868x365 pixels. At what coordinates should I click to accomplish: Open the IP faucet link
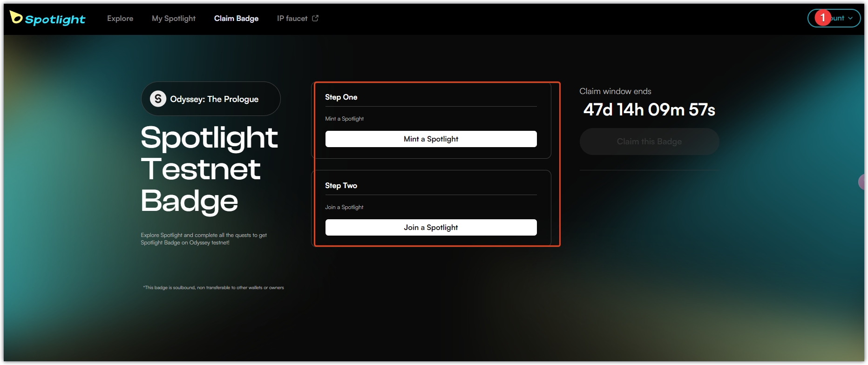[x=292, y=19]
